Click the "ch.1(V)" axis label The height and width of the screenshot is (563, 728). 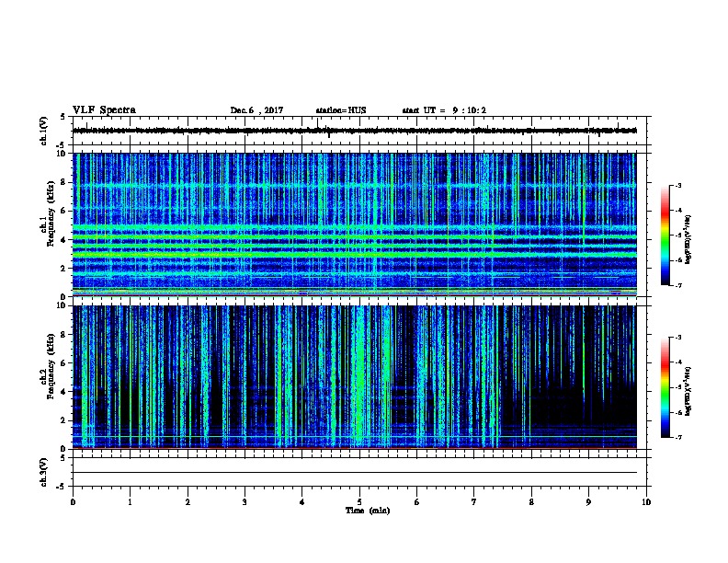(x=44, y=131)
